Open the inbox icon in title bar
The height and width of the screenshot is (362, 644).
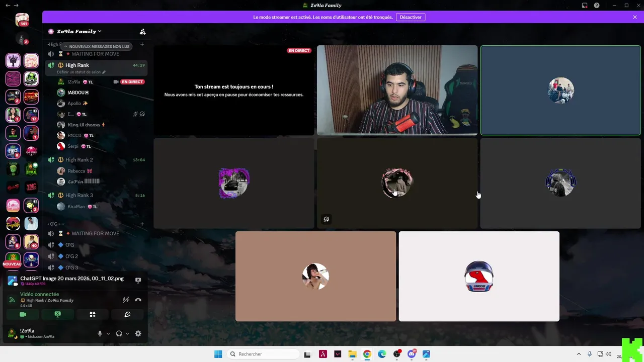(585, 5)
